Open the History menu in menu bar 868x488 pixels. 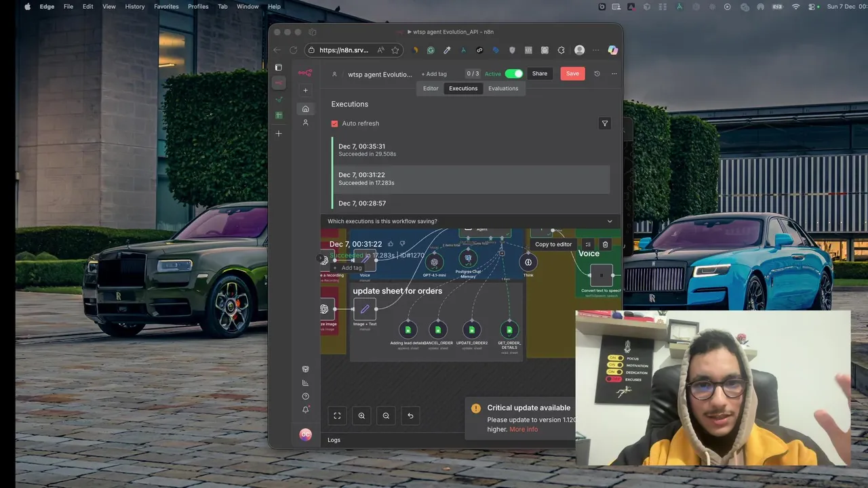135,6
